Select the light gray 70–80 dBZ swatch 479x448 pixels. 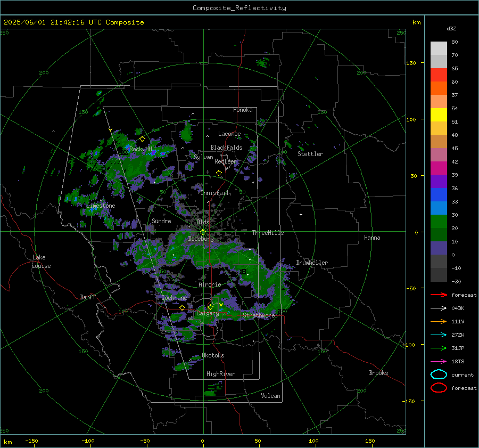pos(439,48)
